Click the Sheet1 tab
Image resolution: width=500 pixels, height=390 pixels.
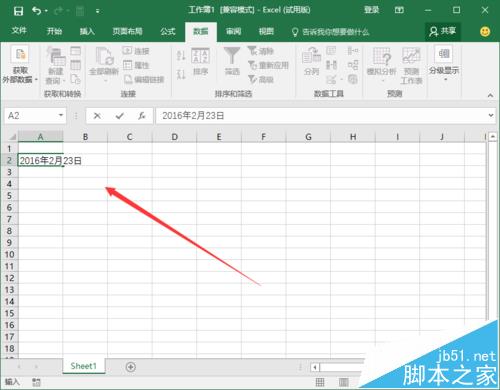[84, 366]
